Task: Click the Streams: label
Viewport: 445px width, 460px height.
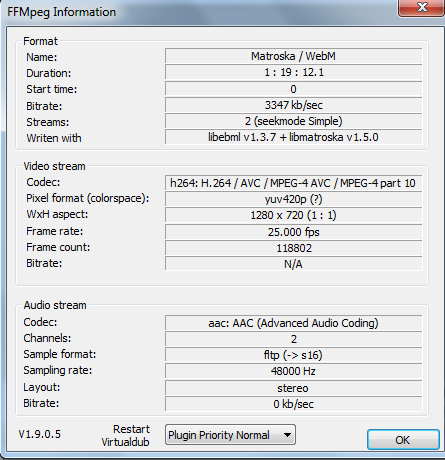Action: tap(48, 122)
